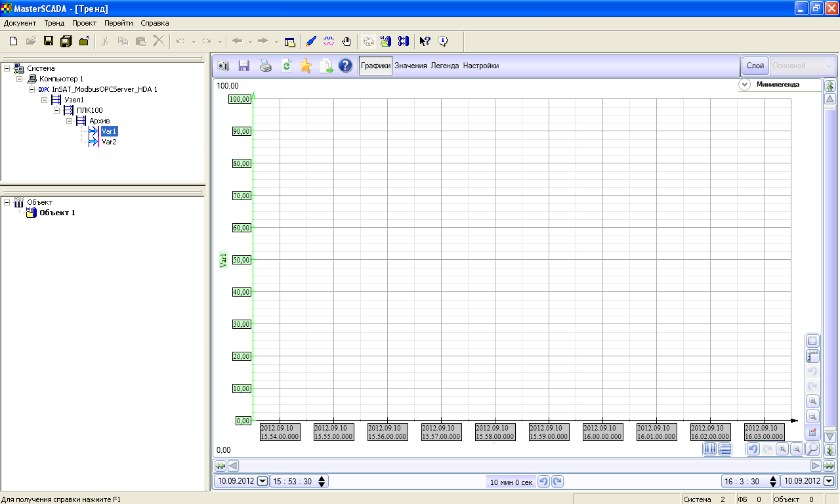Select Var2 in the system tree
The width and height of the screenshot is (840, 504).
point(109,142)
